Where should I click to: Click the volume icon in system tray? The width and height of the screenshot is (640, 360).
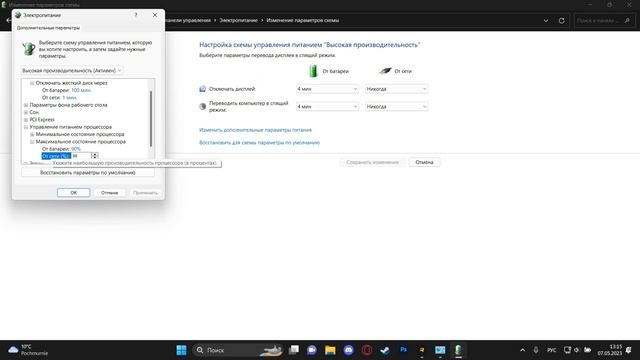pyautogui.click(x=577, y=350)
